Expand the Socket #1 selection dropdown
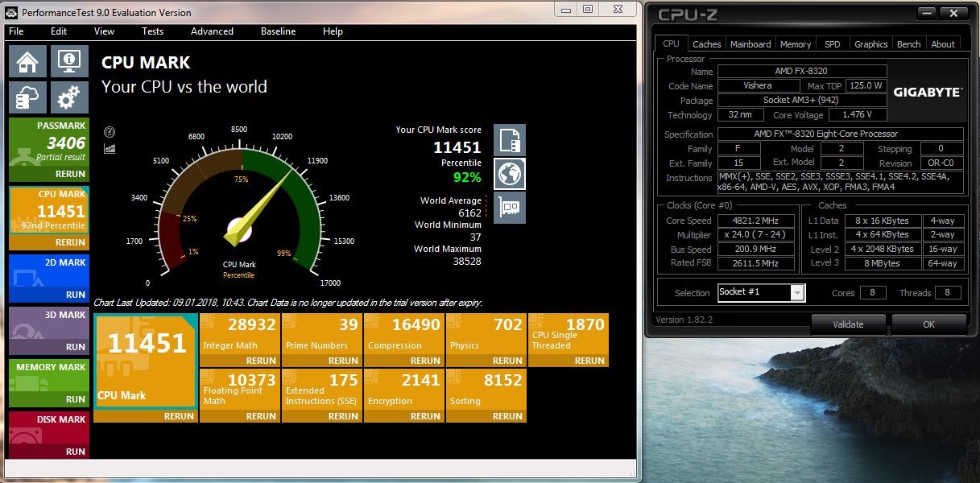 [x=797, y=293]
